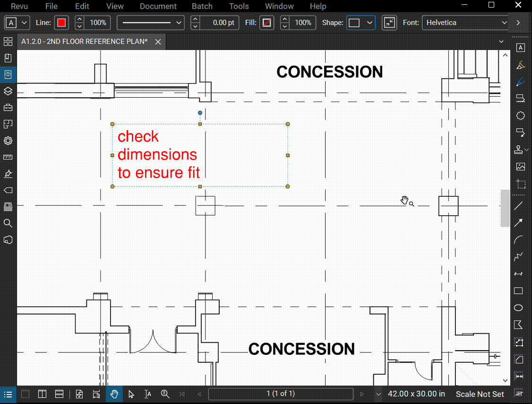532x404 pixels.
Task: Open the Document menu
Action: (x=158, y=6)
